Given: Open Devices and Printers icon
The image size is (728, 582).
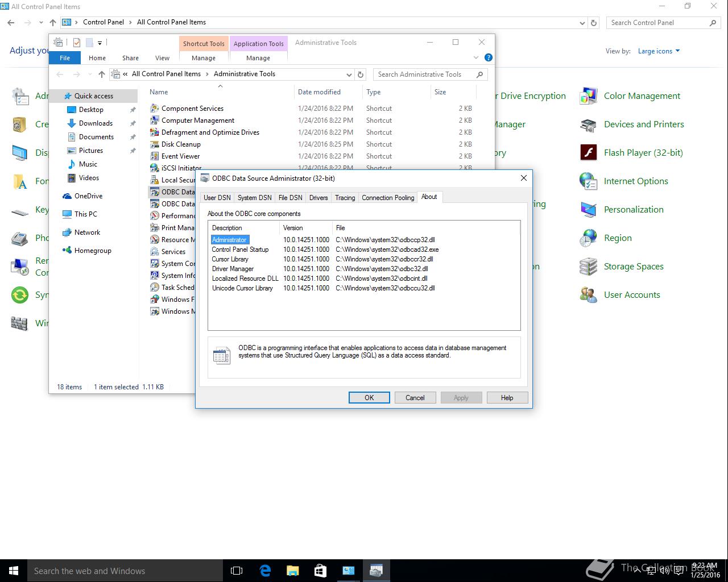Looking at the screenshot, I should 589,124.
